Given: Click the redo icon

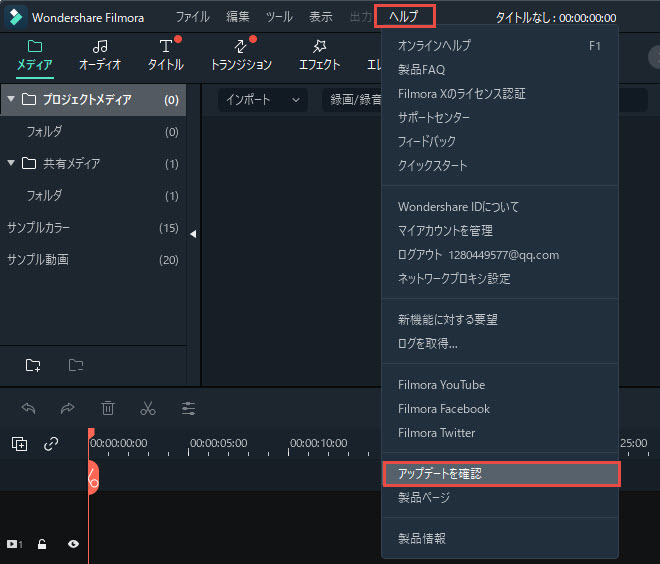Looking at the screenshot, I should point(67,408).
